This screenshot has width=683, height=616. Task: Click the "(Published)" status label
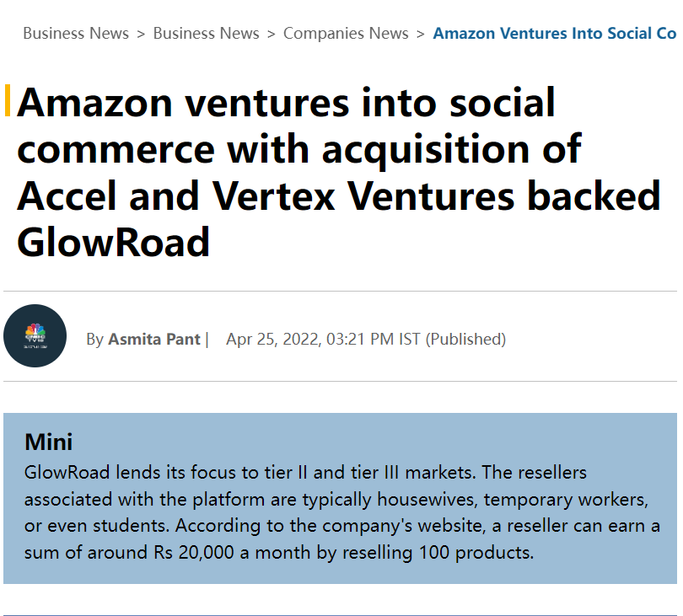465,340
